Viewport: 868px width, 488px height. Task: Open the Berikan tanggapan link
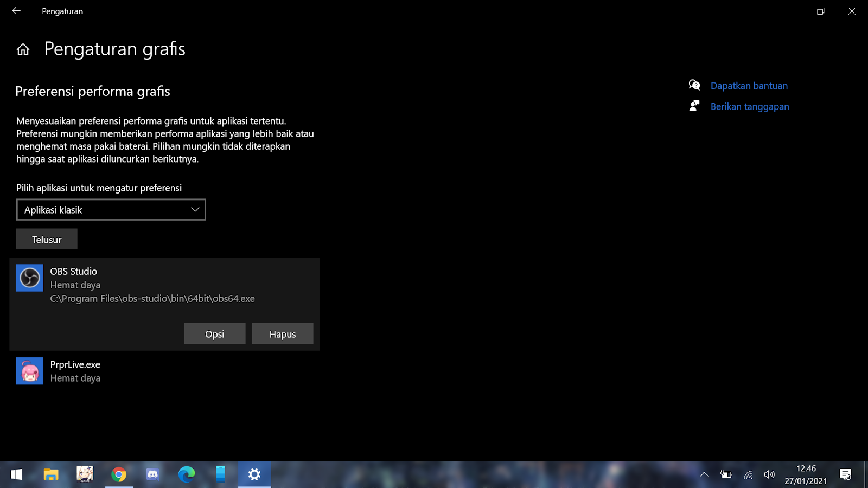(750, 107)
